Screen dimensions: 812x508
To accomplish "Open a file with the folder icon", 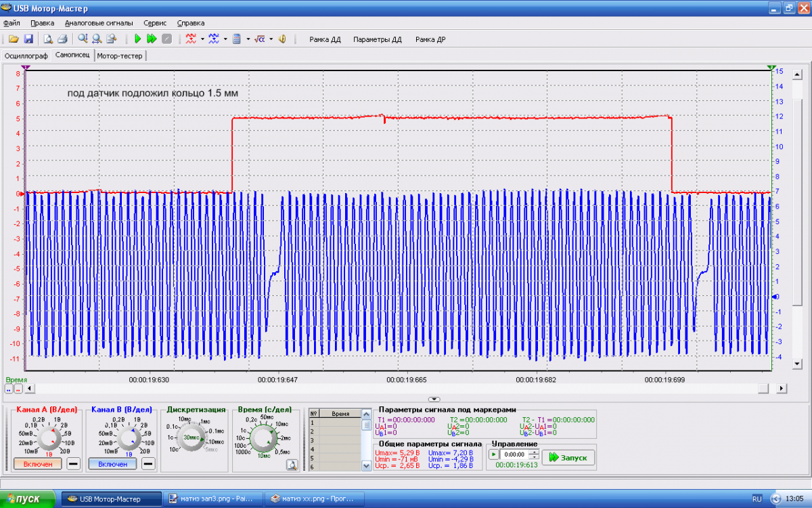I will point(14,39).
